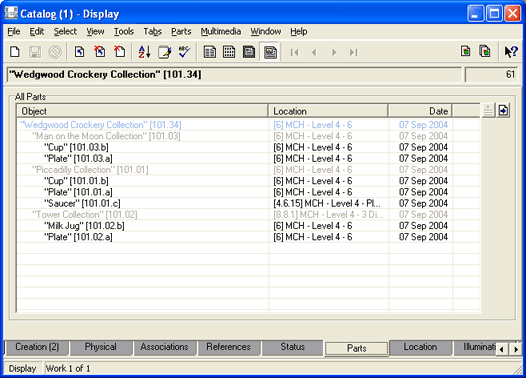Viewport: 526px width, 378px height.
Task: Click the Cancel circle toolbar icon
Action: [55, 52]
